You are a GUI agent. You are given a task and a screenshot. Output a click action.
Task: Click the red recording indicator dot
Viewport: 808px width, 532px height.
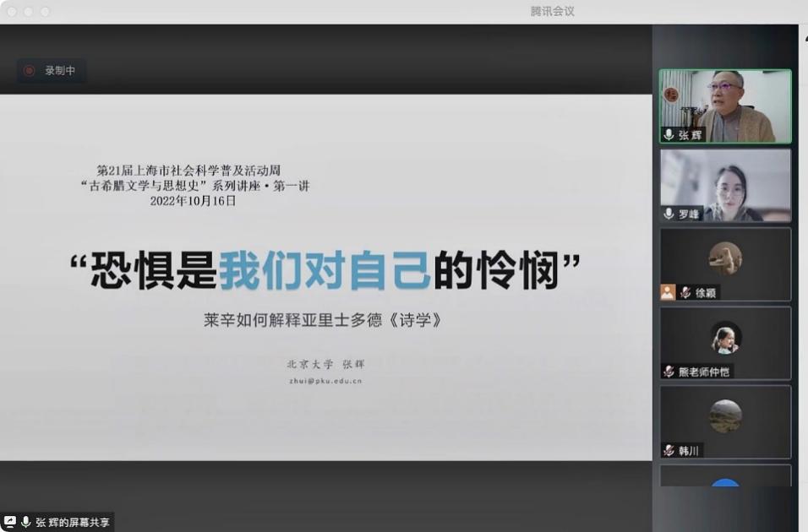point(29,71)
